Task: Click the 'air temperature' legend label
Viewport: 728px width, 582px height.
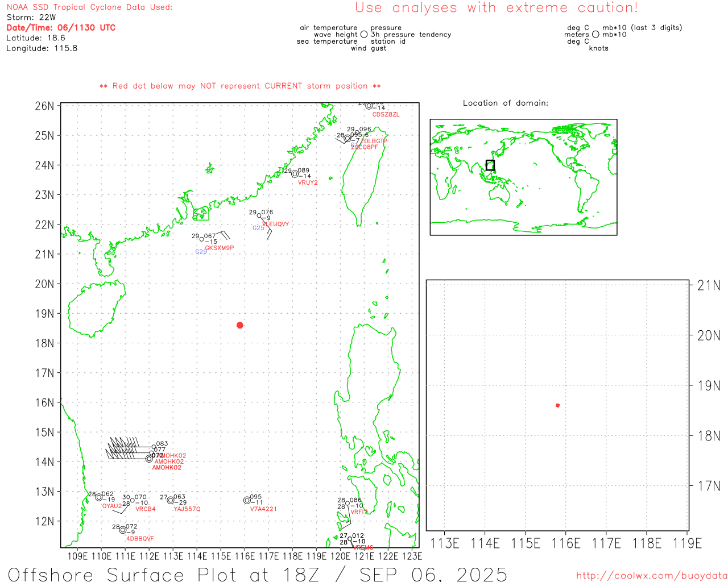Action: tap(329, 28)
